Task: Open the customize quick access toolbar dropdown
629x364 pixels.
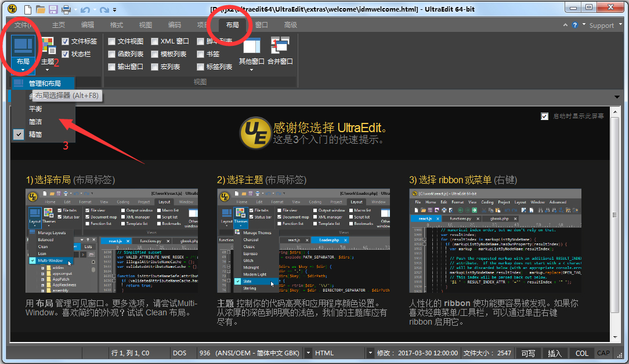Action: [115, 10]
